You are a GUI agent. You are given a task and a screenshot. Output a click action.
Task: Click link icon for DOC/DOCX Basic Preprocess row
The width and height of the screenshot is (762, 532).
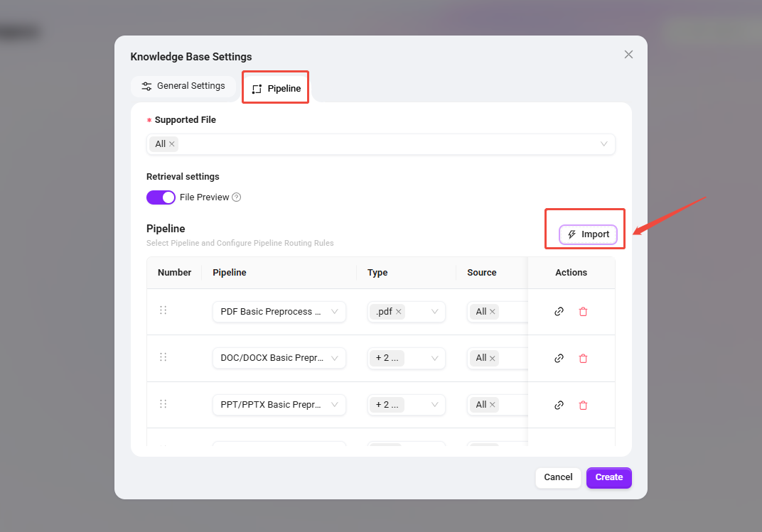click(559, 358)
